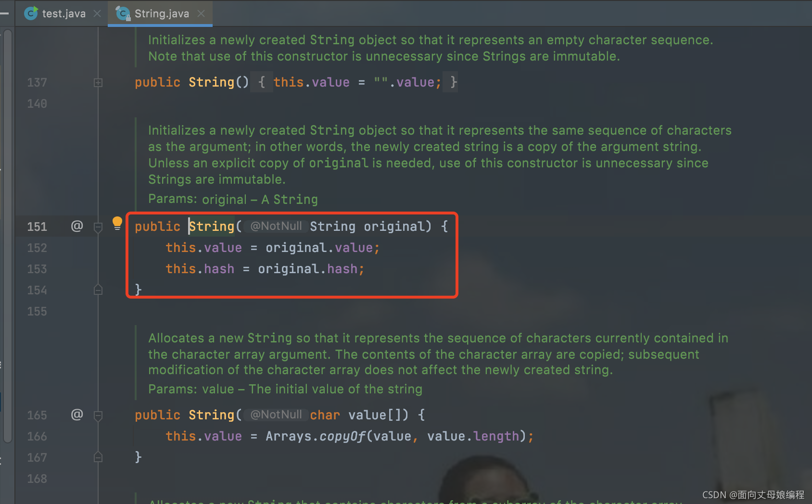Click the @NotNull inlay hint on line 165

[x=276, y=415]
